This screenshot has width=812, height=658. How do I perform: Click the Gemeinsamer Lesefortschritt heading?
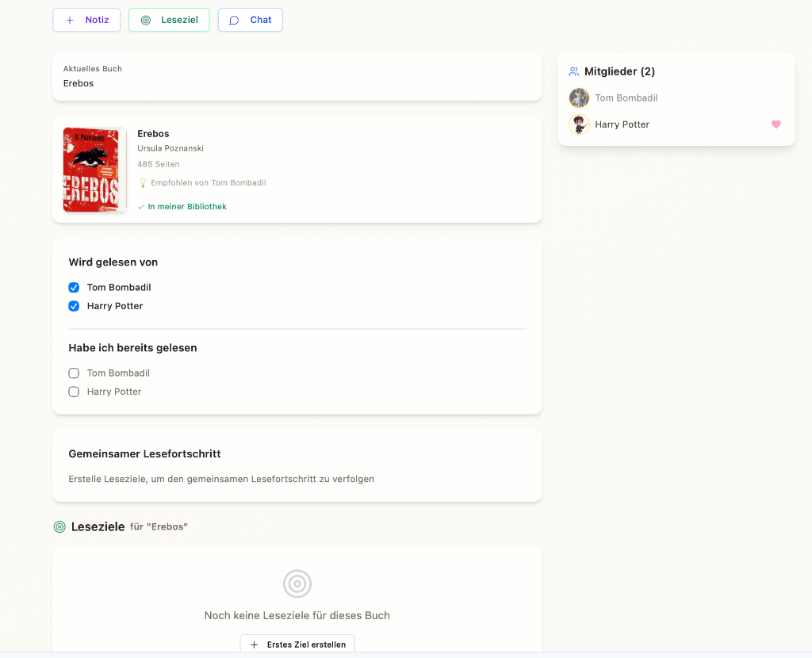(144, 454)
